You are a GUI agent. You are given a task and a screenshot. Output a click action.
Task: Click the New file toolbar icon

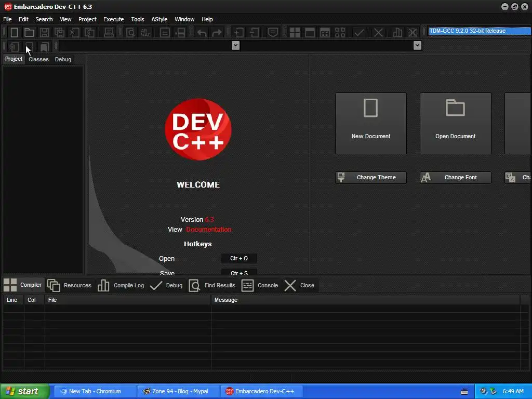(x=14, y=33)
